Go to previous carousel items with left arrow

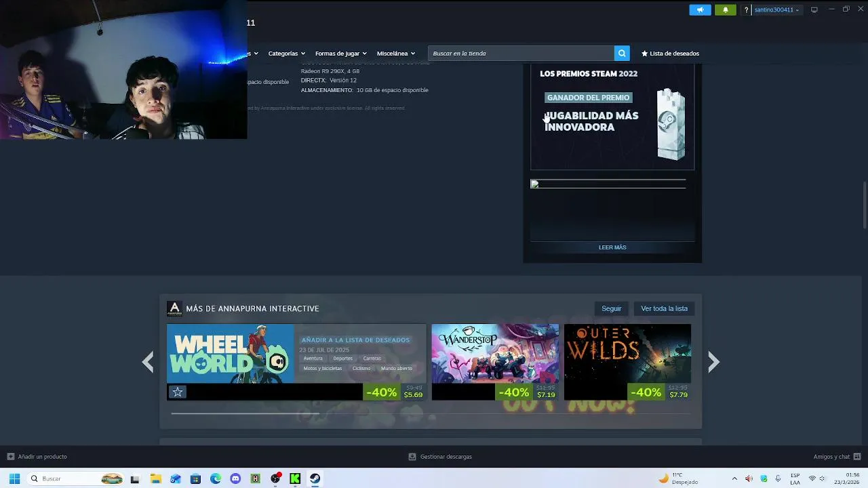(148, 362)
